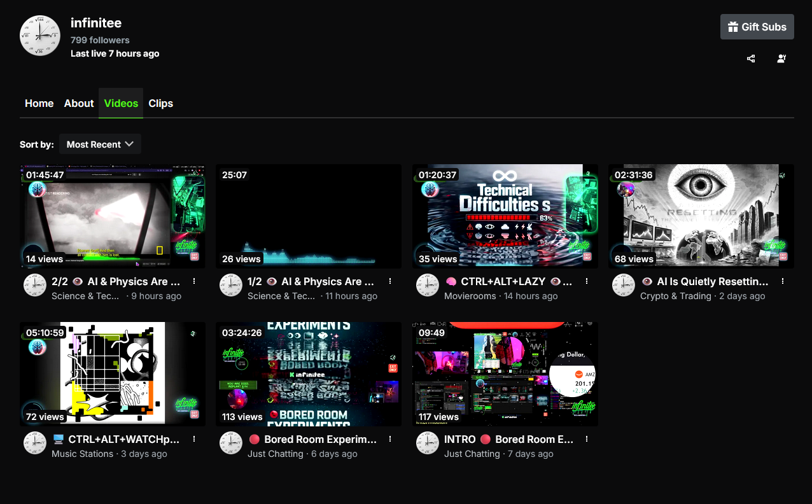The height and width of the screenshot is (504, 812).
Task: Open options menu for INTRO Bored Room video
Action: (x=587, y=439)
